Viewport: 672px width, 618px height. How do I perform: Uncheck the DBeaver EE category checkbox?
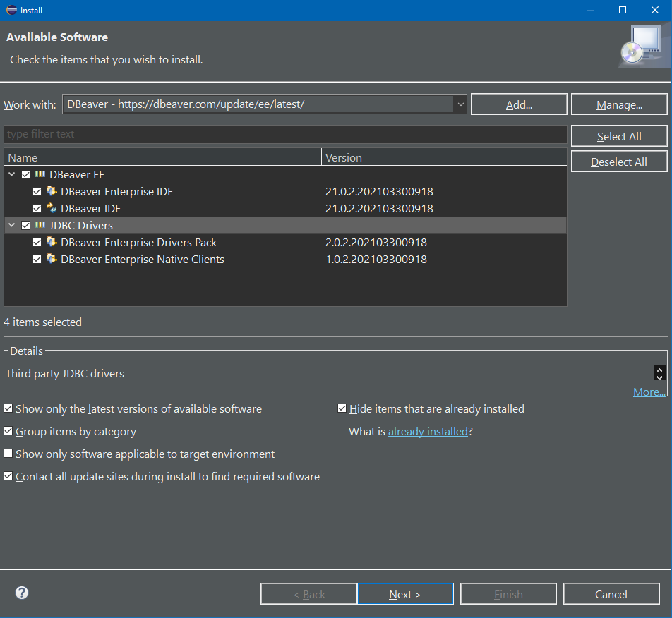click(25, 175)
